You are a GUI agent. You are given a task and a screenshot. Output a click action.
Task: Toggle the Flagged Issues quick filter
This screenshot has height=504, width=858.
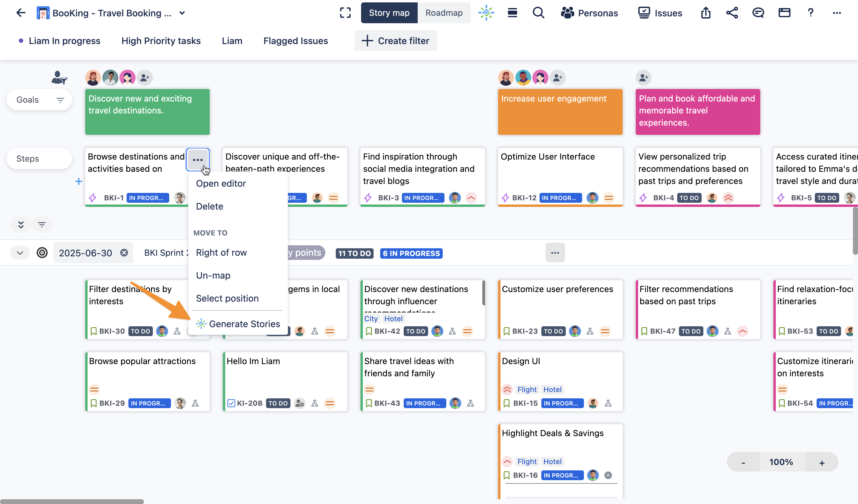pos(296,41)
